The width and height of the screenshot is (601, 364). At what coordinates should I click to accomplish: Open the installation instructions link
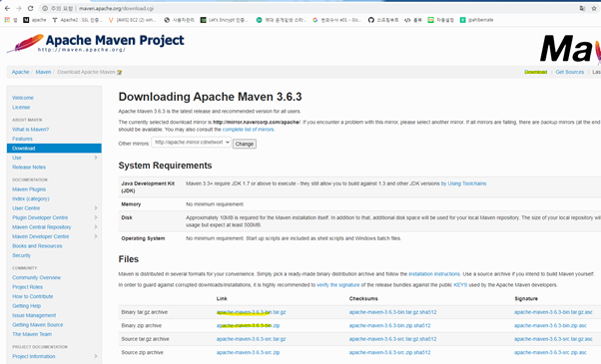coord(434,274)
